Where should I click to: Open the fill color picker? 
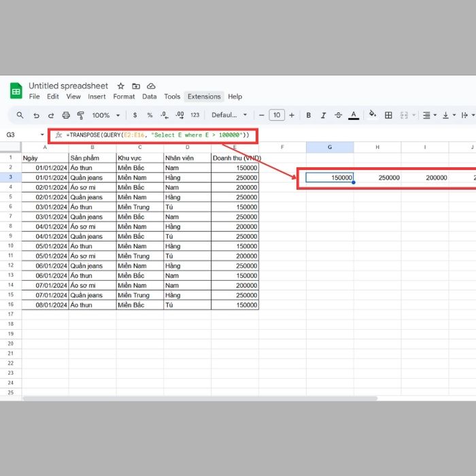click(373, 114)
